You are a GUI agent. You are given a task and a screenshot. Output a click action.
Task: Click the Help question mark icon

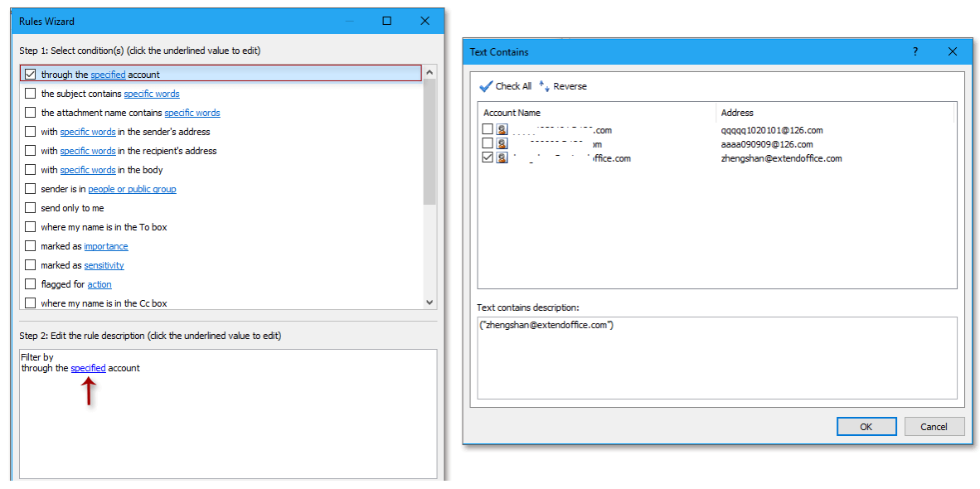tap(915, 51)
